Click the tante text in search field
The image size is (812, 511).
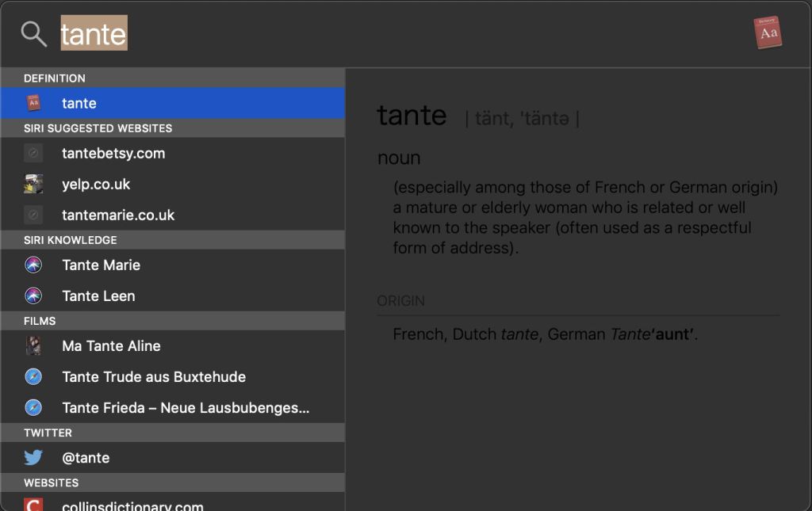[x=94, y=34]
